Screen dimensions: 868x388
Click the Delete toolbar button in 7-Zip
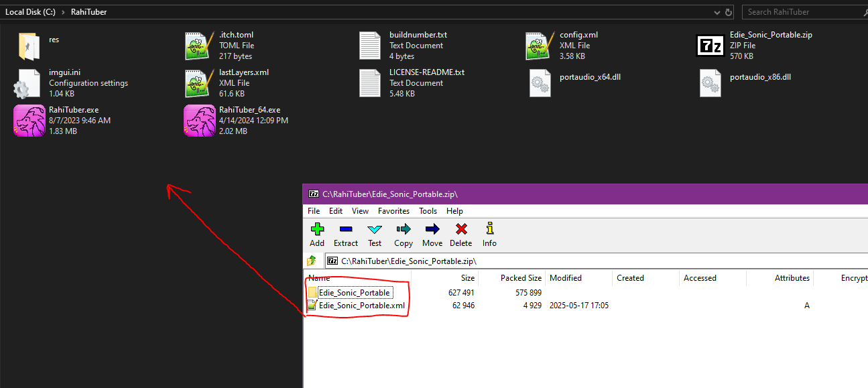point(461,235)
